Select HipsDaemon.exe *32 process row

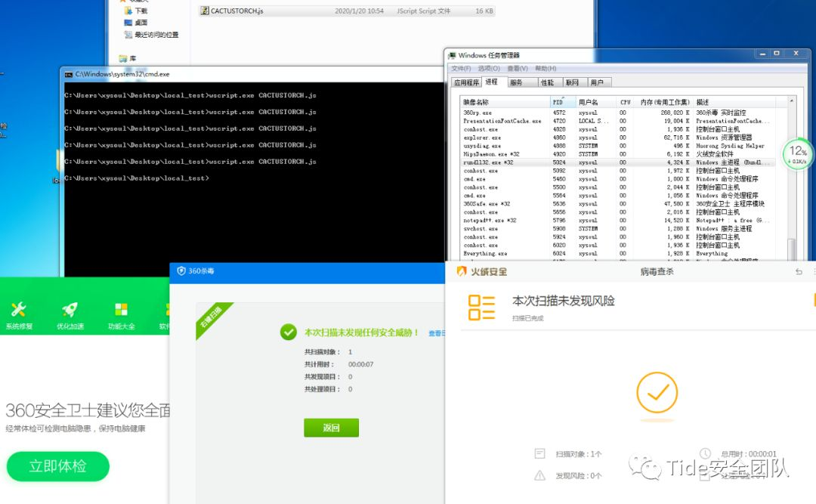point(618,154)
